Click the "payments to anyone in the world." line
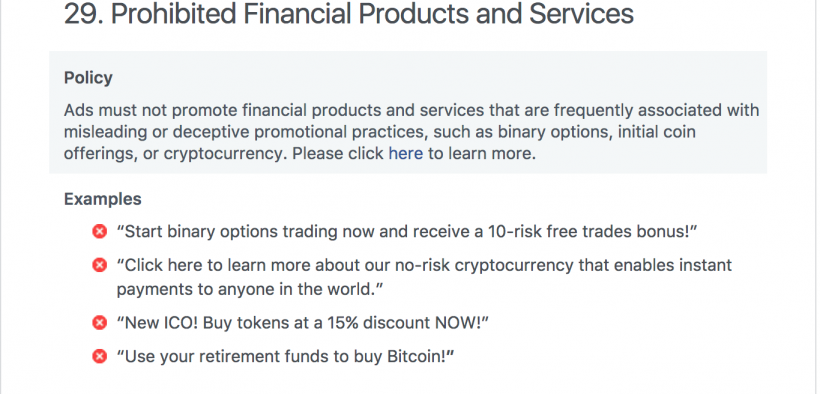Image resolution: width=820 pixels, height=394 pixels. 250,289
